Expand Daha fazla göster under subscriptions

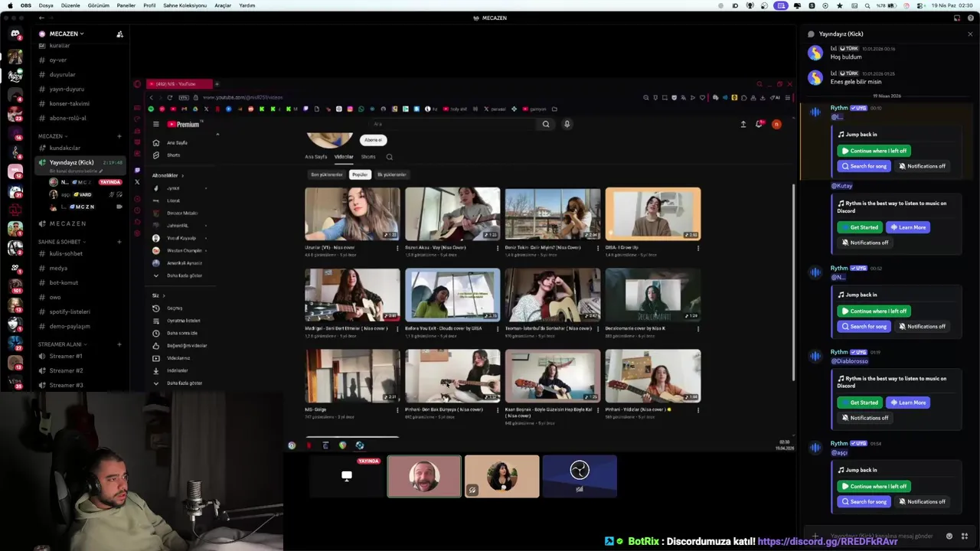point(178,275)
